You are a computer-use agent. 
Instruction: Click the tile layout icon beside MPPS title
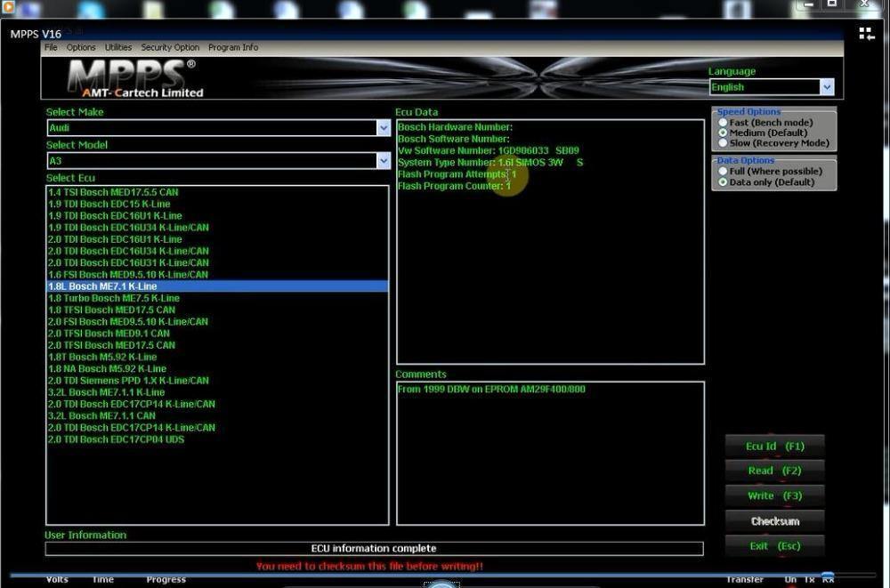pos(866,34)
